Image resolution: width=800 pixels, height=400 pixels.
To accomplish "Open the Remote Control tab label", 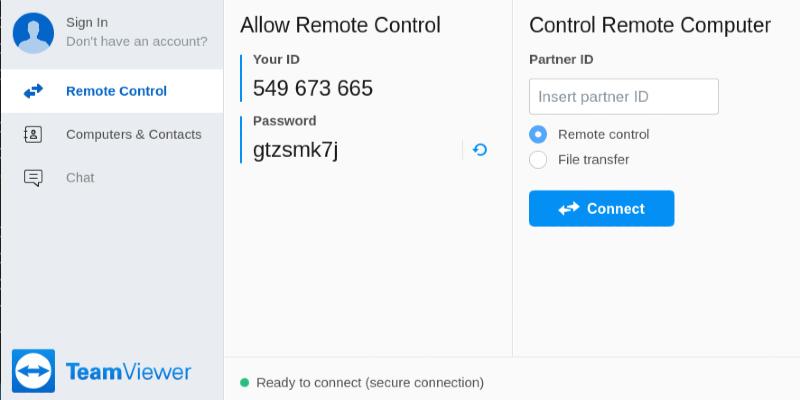I will coord(116,91).
